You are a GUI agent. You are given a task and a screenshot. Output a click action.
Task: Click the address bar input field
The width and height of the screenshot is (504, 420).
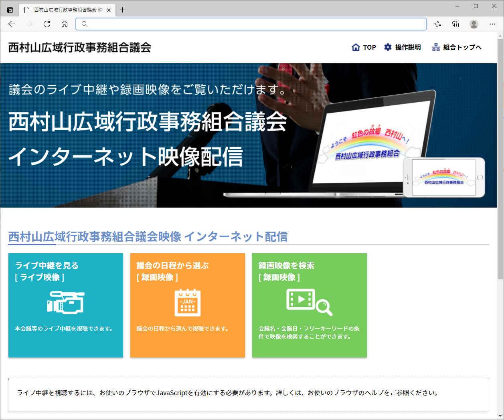251,24
